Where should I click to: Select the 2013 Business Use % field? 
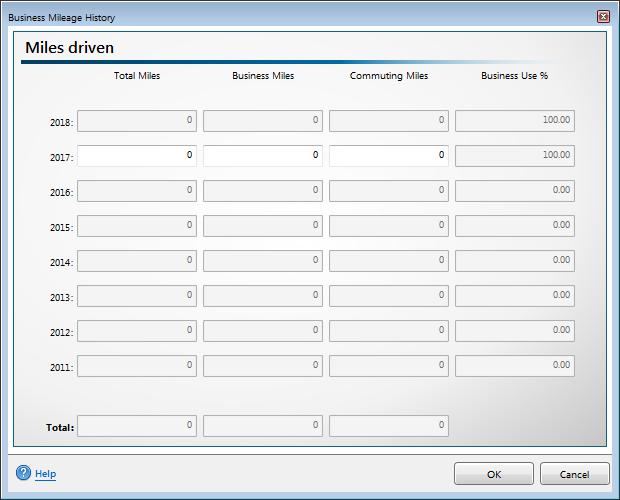coord(515,296)
